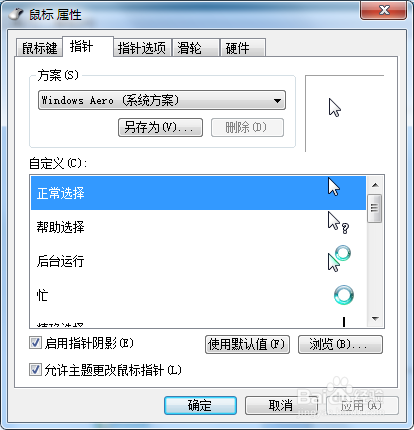Confirm with the 确定 button
Image resolution: width=414 pixels, height=430 pixels.
pyautogui.click(x=200, y=405)
